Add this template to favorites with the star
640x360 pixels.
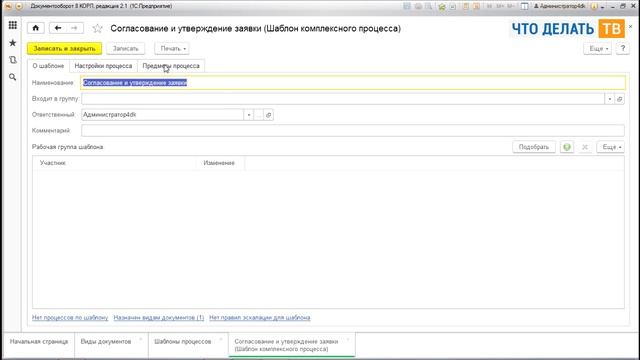point(97,29)
